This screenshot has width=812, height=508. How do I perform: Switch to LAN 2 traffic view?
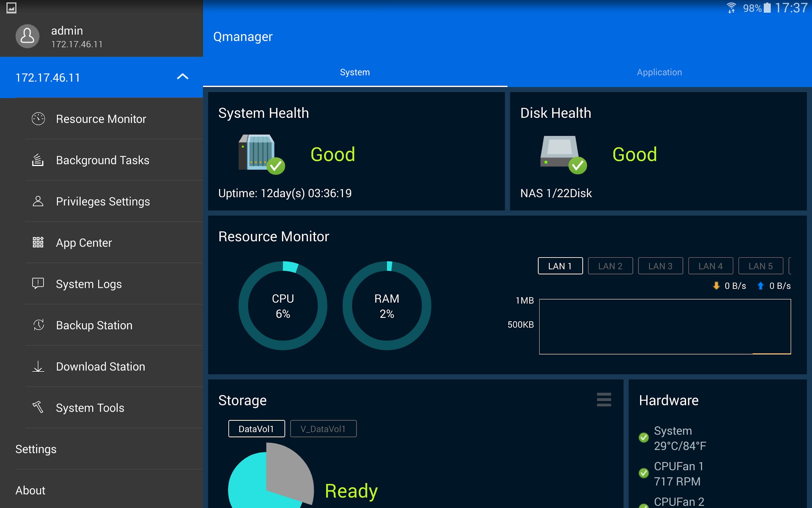click(x=610, y=266)
